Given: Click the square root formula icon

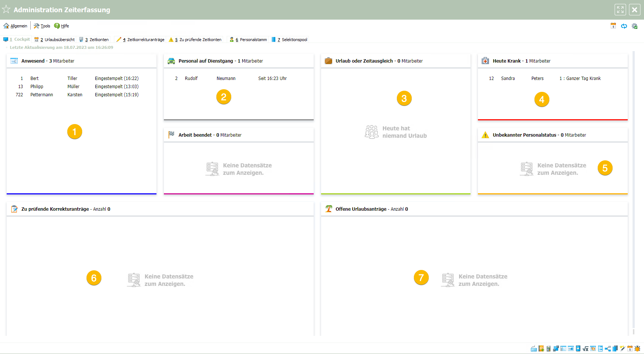Looking at the screenshot, I should tap(586, 348).
